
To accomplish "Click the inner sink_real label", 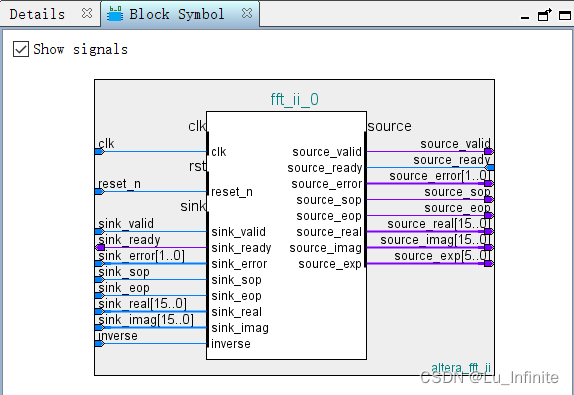I will point(236,312).
